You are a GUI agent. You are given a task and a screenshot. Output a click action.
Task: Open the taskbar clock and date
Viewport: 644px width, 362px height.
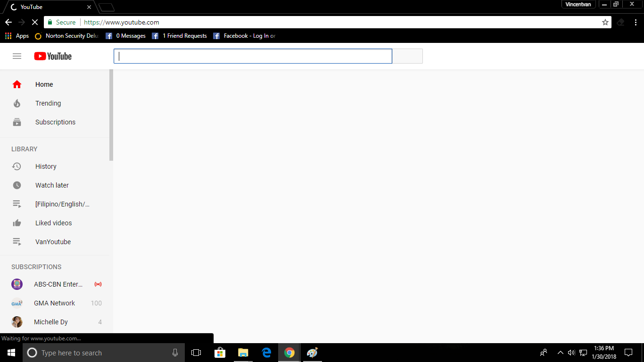coord(604,353)
